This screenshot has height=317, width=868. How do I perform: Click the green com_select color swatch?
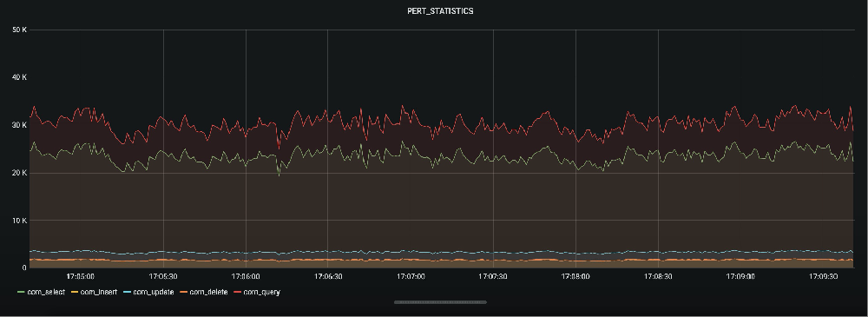coord(21,292)
